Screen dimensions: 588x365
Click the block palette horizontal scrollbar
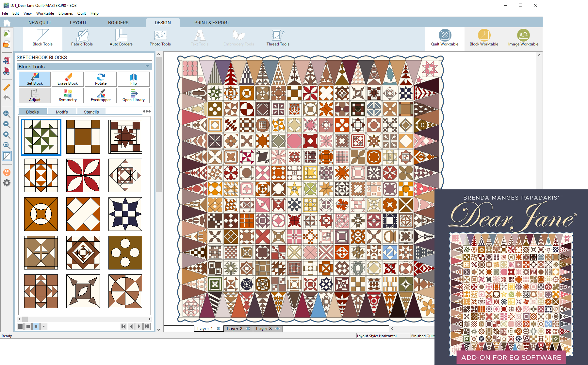84,319
